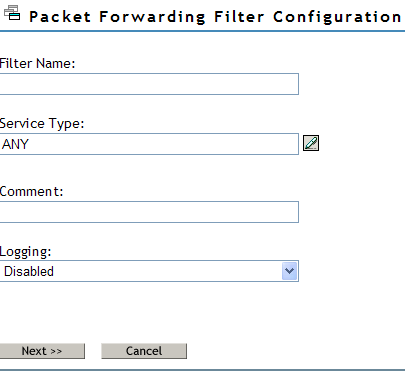The height and width of the screenshot is (373, 405).
Task: Click the word Configuration in the title
Action: tap(337, 17)
